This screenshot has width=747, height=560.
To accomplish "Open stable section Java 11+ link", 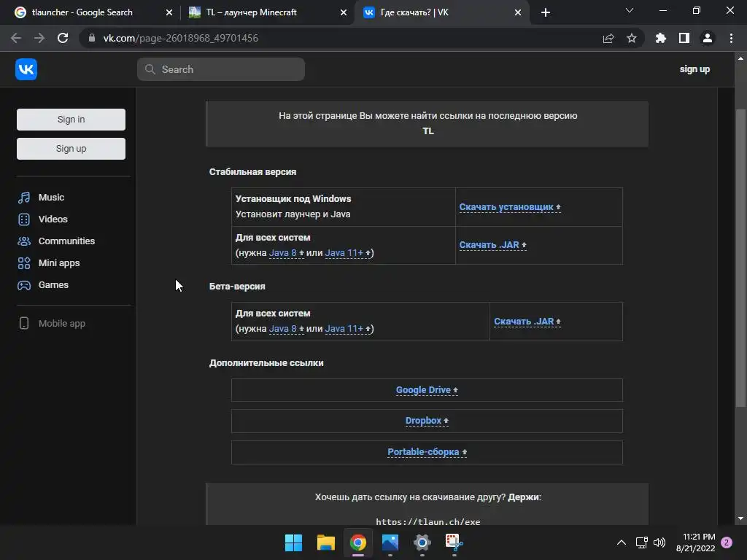I will click(348, 253).
